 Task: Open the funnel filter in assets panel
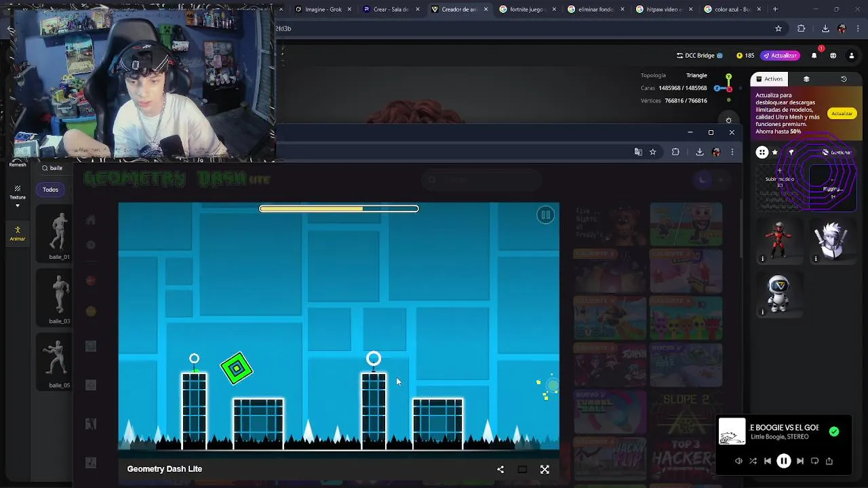[791, 152]
